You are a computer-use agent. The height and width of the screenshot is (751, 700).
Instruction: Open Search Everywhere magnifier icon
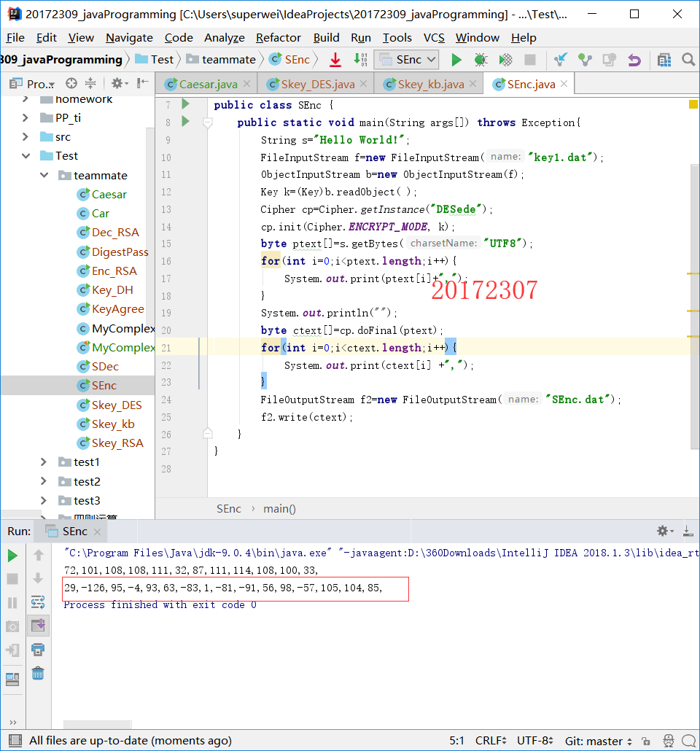(x=688, y=60)
